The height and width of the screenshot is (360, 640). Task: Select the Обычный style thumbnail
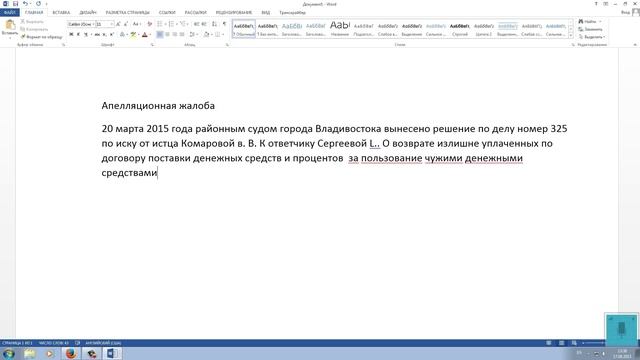pos(244,29)
